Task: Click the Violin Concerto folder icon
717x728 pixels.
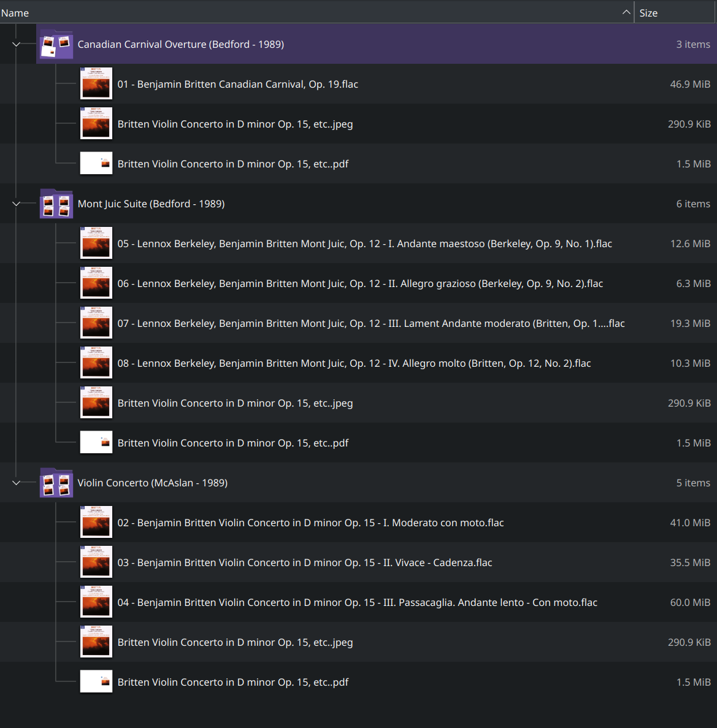Action: (56, 483)
